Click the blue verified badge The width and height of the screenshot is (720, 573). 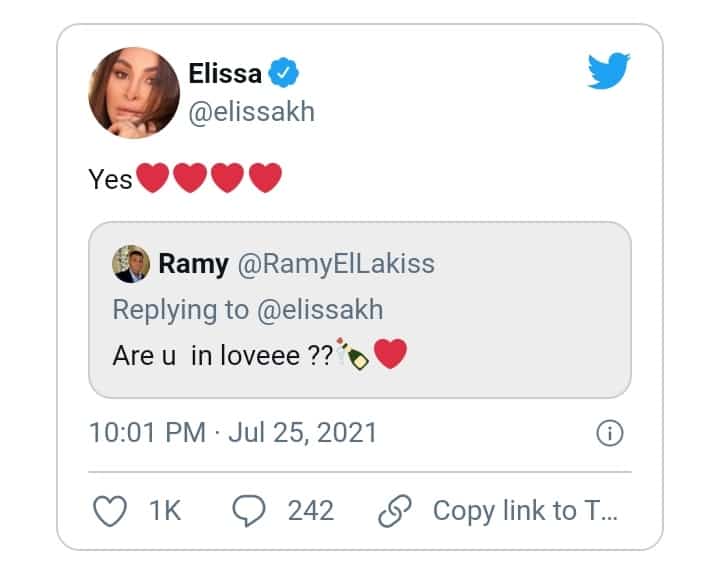coord(283,73)
